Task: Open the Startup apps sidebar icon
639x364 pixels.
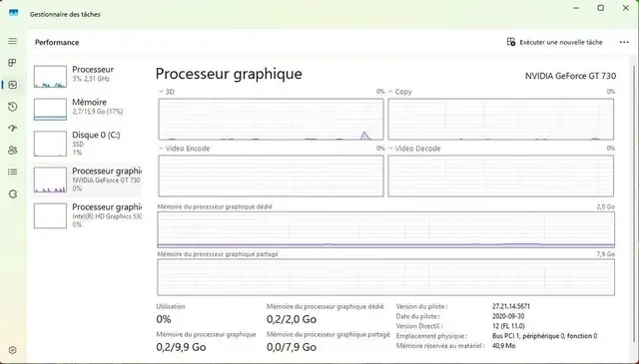Action: (13, 129)
